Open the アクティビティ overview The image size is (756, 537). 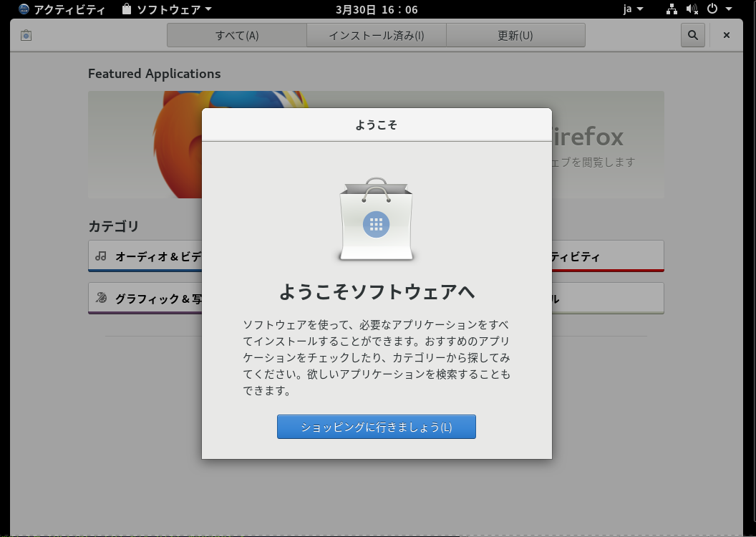click(x=62, y=9)
